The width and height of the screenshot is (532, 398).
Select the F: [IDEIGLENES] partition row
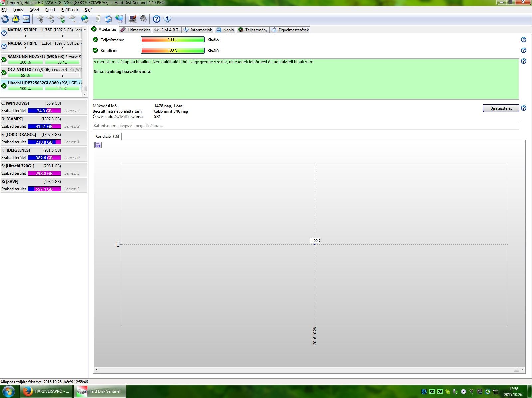[44, 154]
